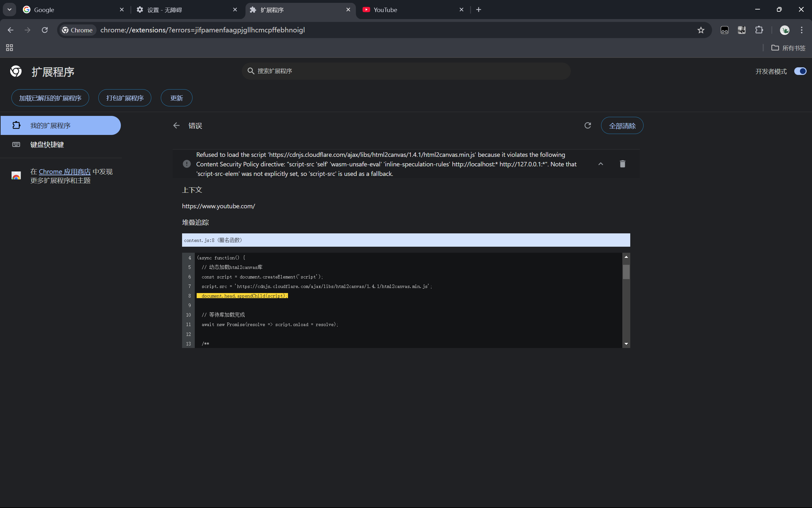Click the code scrollbar up arrow
Image resolution: width=812 pixels, height=508 pixels.
click(x=626, y=257)
